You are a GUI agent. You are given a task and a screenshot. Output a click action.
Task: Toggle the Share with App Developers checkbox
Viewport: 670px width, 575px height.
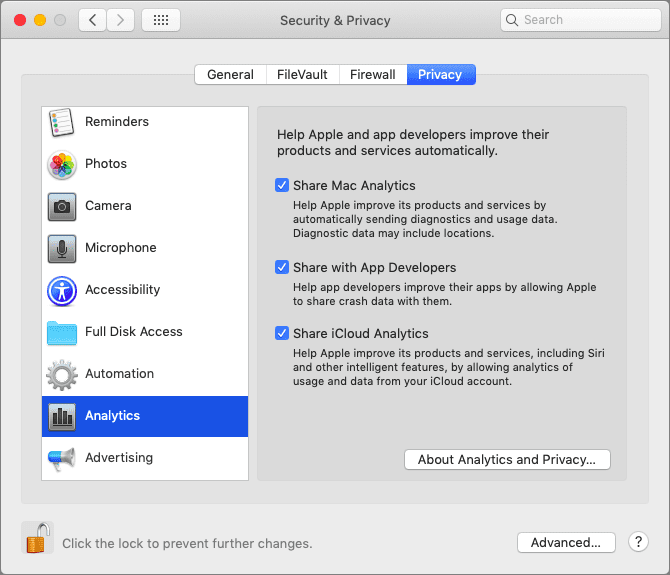point(282,267)
